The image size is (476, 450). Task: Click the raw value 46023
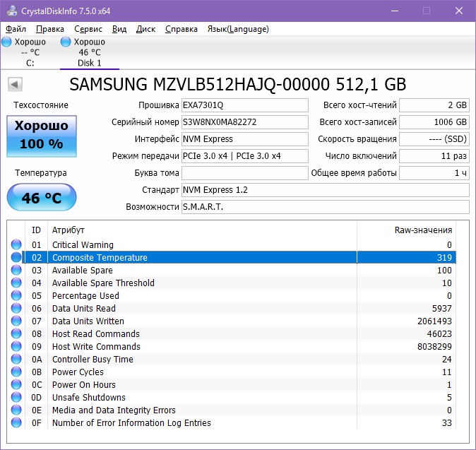(x=439, y=334)
